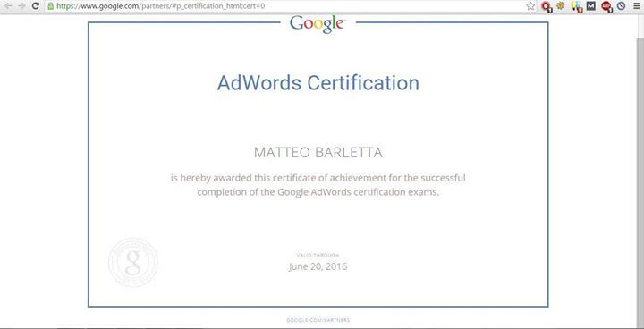Click the name MATTEO BARLETTA
This screenshot has height=329, width=644.
(318, 153)
